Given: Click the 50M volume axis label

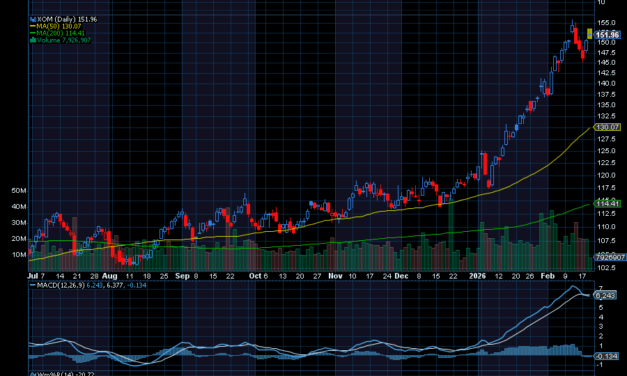Looking at the screenshot, I should (19, 191).
